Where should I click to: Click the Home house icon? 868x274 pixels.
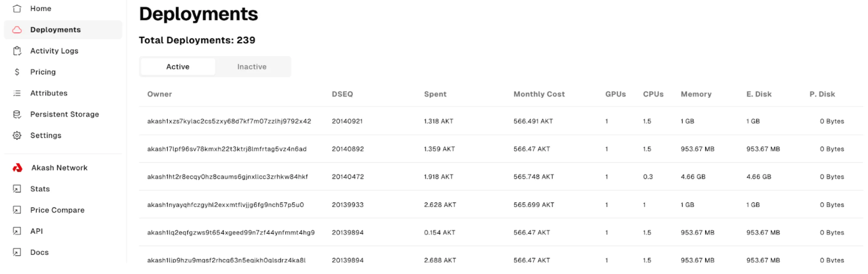point(17,8)
